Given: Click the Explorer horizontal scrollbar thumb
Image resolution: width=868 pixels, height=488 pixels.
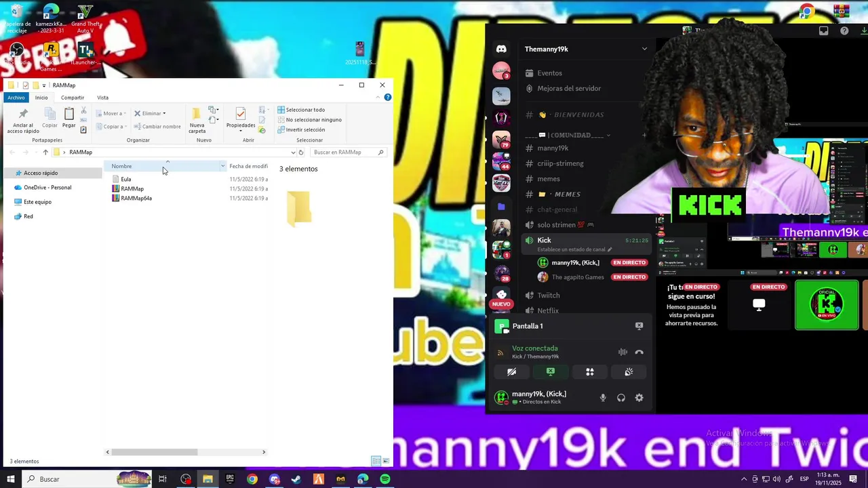Looking at the screenshot, I should [x=155, y=452].
